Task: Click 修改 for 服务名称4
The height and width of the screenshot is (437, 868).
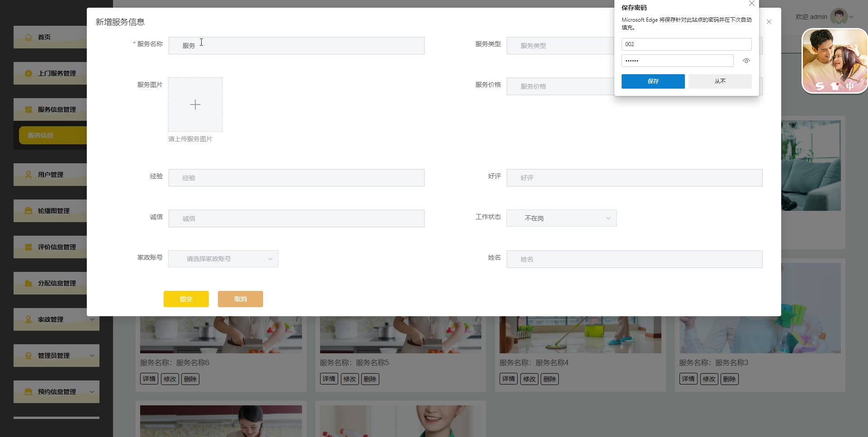Action: (x=529, y=379)
